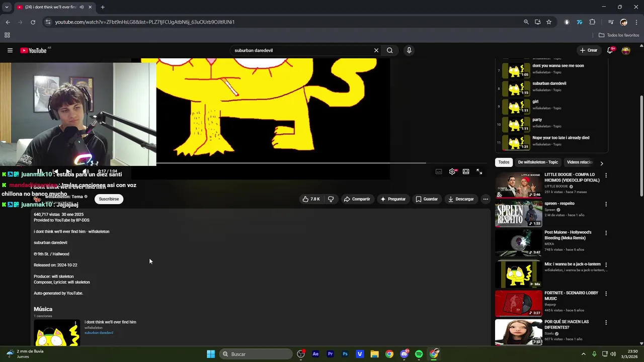Image resolution: width=644 pixels, height=362 pixels.
Task: Open the YouTube account avatar menu
Action: click(x=626, y=50)
